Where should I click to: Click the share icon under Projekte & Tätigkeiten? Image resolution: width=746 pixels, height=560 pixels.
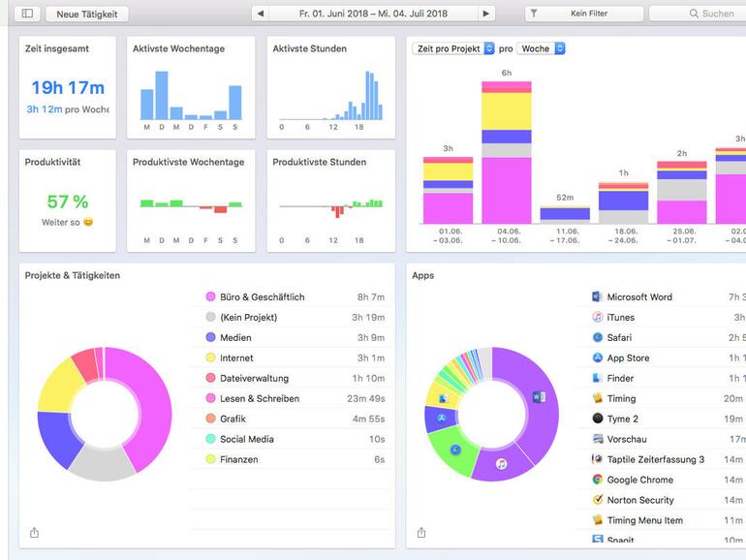[x=34, y=533]
